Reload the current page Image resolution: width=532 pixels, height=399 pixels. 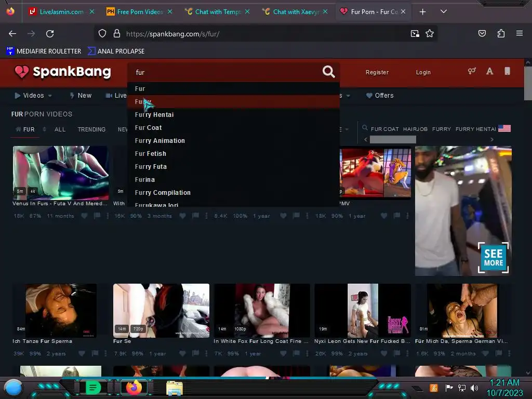click(x=50, y=34)
